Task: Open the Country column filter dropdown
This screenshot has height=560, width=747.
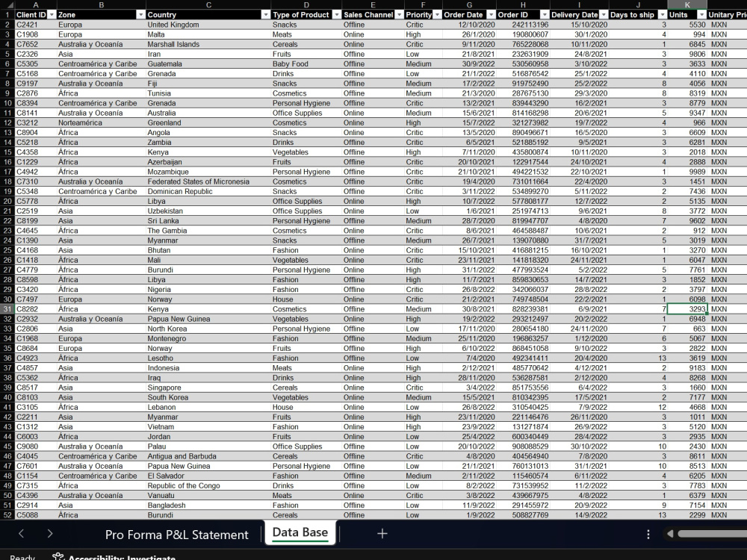Action: pos(266,15)
